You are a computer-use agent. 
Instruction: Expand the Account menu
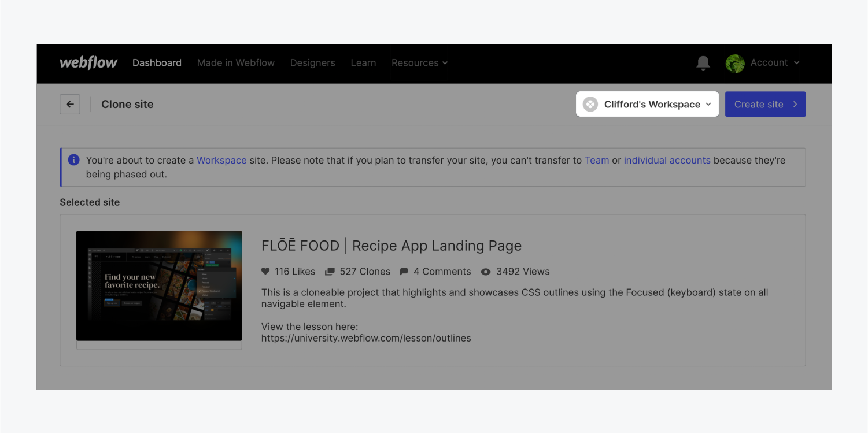tap(775, 62)
